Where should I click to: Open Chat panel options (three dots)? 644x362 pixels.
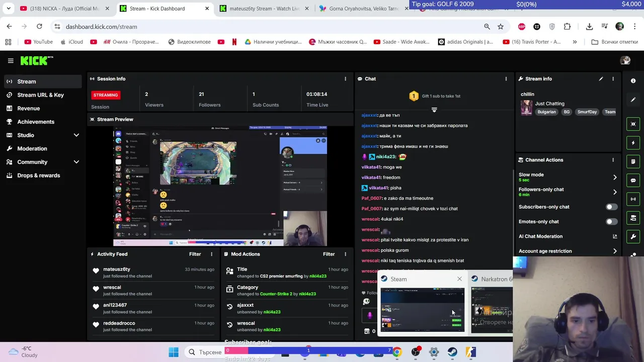(x=506, y=79)
